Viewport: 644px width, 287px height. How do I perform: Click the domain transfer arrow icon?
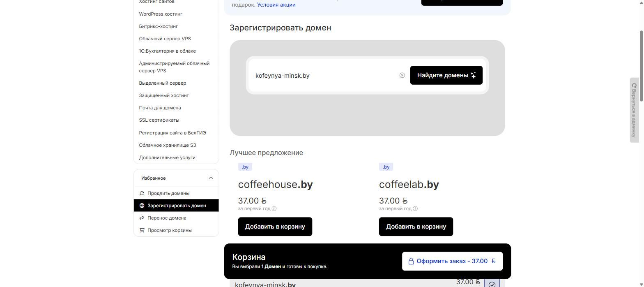[142, 218]
